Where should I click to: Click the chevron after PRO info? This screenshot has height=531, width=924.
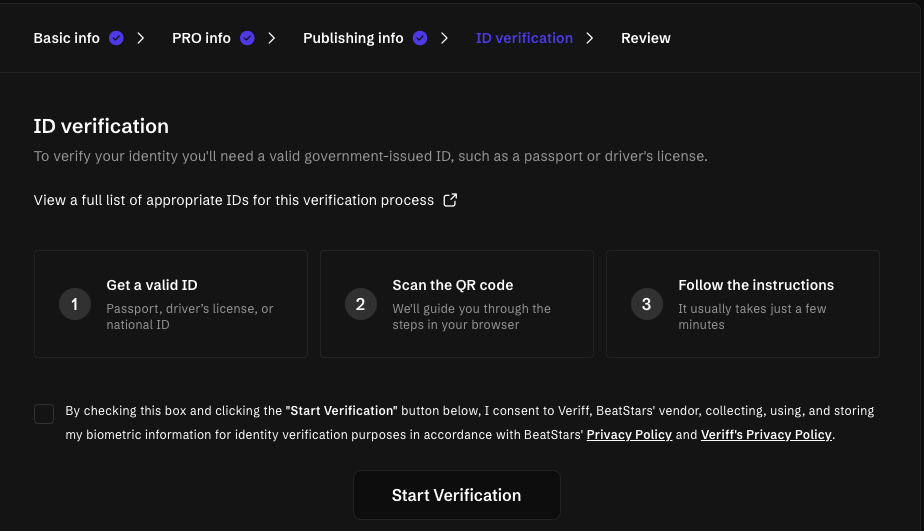coord(271,38)
